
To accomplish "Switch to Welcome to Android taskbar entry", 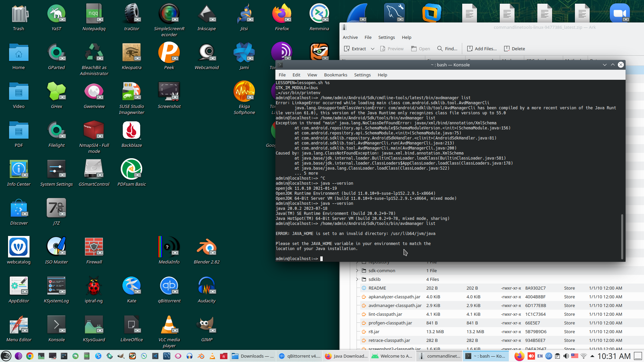I will pyautogui.click(x=392, y=356).
